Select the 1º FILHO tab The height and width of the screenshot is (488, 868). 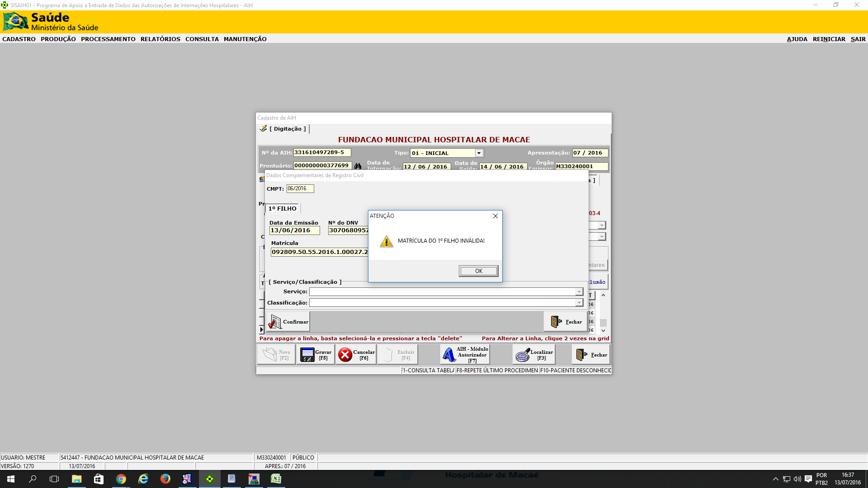[x=283, y=208]
